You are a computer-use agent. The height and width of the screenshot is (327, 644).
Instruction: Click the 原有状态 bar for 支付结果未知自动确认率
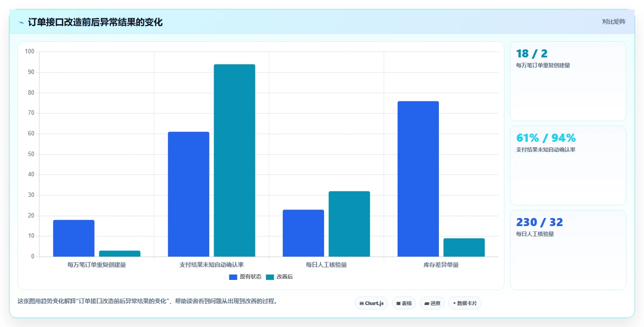tap(188, 194)
